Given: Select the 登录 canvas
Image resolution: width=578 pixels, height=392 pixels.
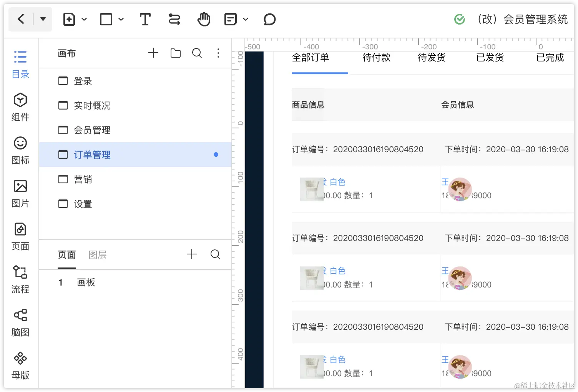Looking at the screenshot, I should point(135,81).
